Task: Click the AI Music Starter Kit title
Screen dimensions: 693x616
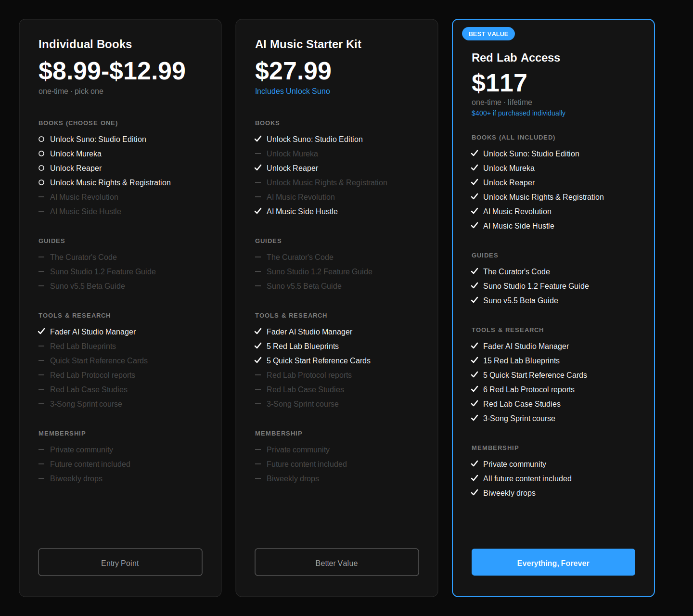Action: click(308, 44)
